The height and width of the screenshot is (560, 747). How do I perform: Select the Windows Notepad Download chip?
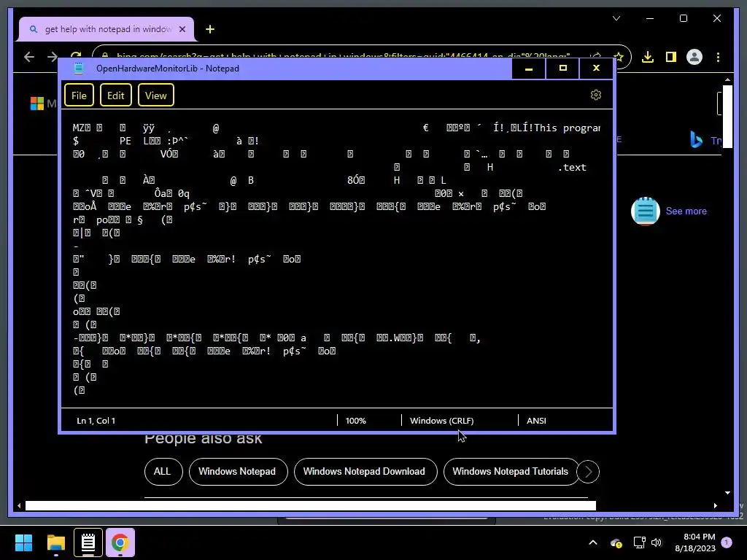[x=365, y=472]
